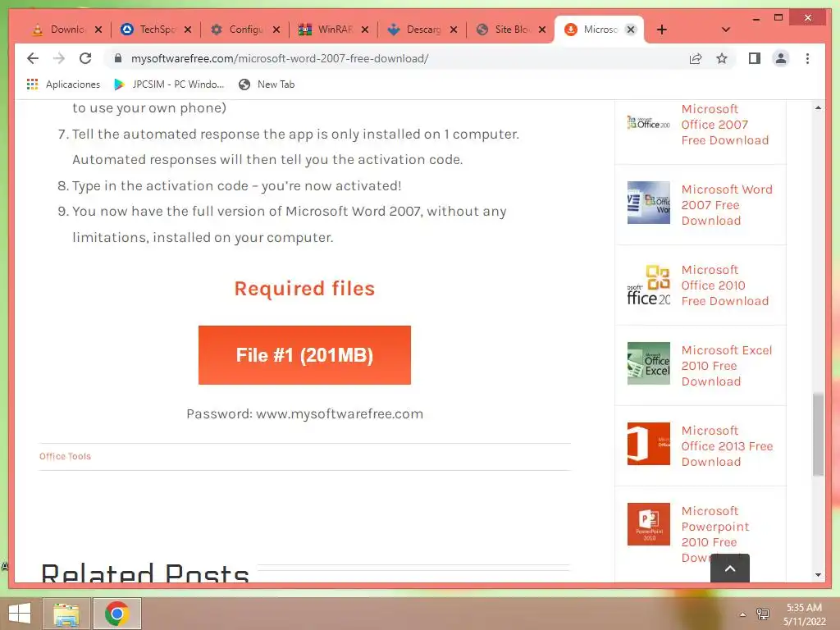The width and height of the screenshot is (840, 630).
Task: Open Microsoft Office 2013 Free Download link
Action: click(x=727, y=445)
